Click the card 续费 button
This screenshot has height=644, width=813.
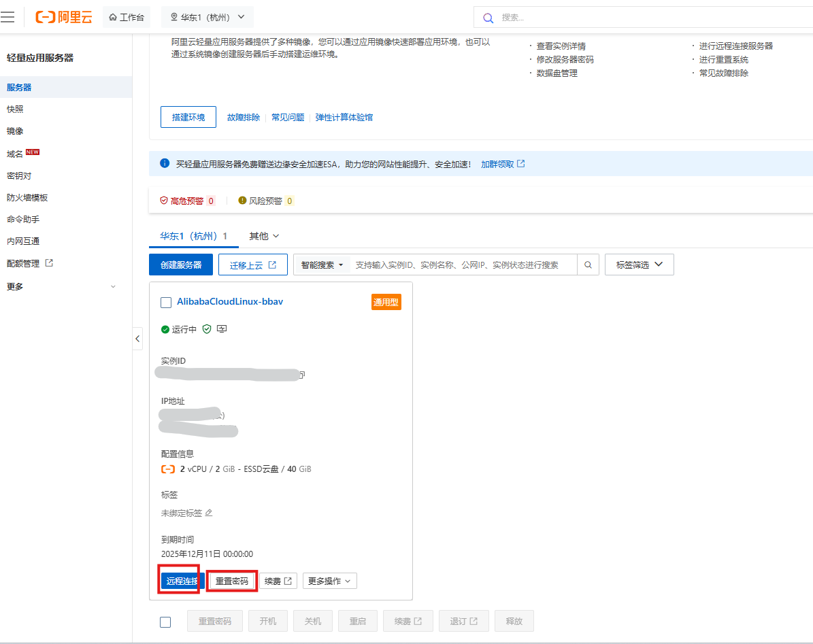(x=278, y=581)
